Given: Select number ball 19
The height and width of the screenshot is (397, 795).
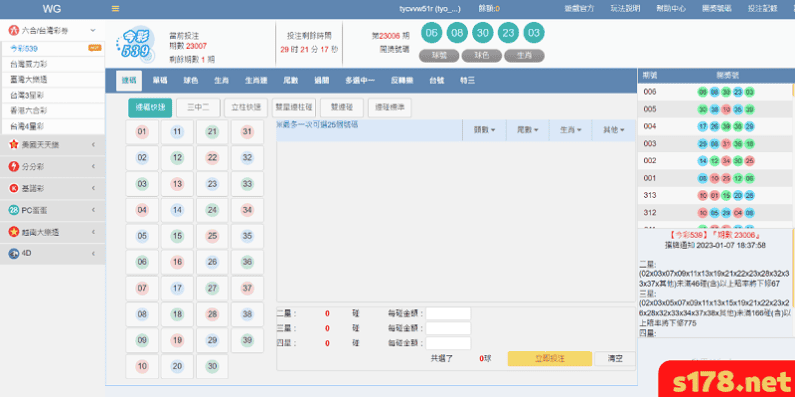Looking at the screenshot, I should pyautogui.click(x=177, y=340).
